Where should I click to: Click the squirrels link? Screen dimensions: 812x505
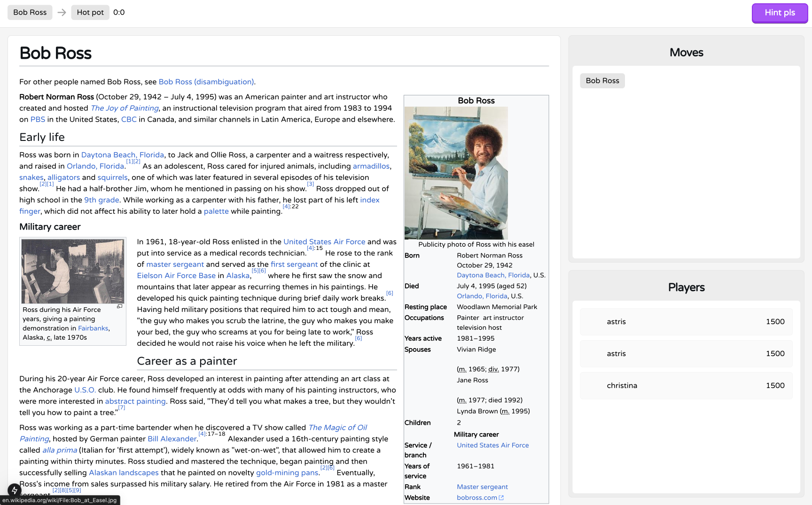point(113,178)
